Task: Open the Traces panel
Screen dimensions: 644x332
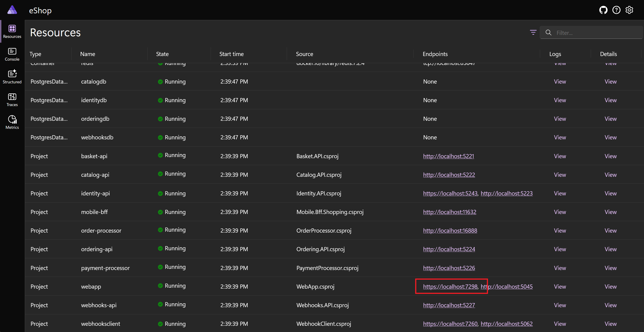Action: (x=12, y=99)
